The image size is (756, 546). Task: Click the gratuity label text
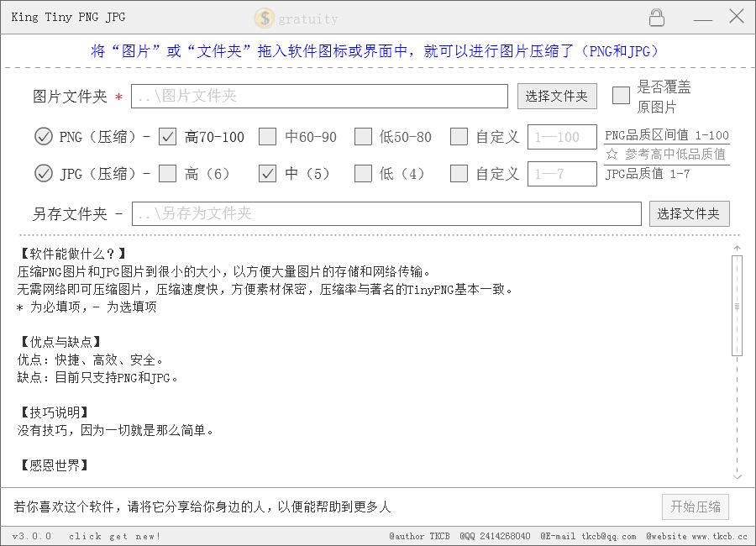pos(308,19)
